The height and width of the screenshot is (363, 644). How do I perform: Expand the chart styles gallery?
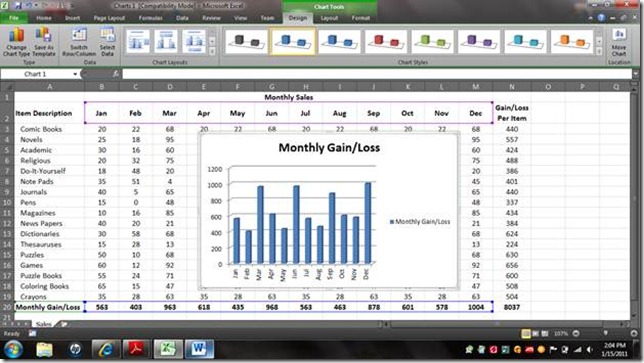pos(599,51)
